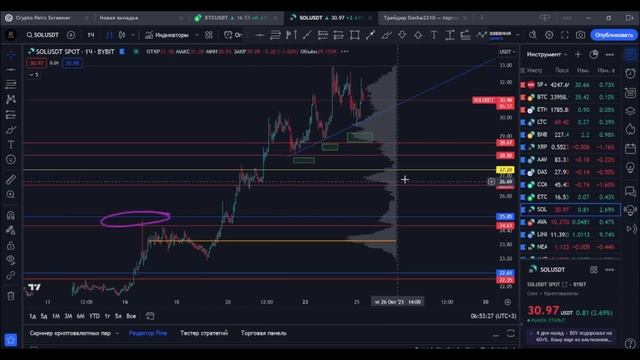This screenshot has height=360, width=640.
Task: Toggle hide all drawings eye icon
Action: pyautogui.click(x=11, y=260)
